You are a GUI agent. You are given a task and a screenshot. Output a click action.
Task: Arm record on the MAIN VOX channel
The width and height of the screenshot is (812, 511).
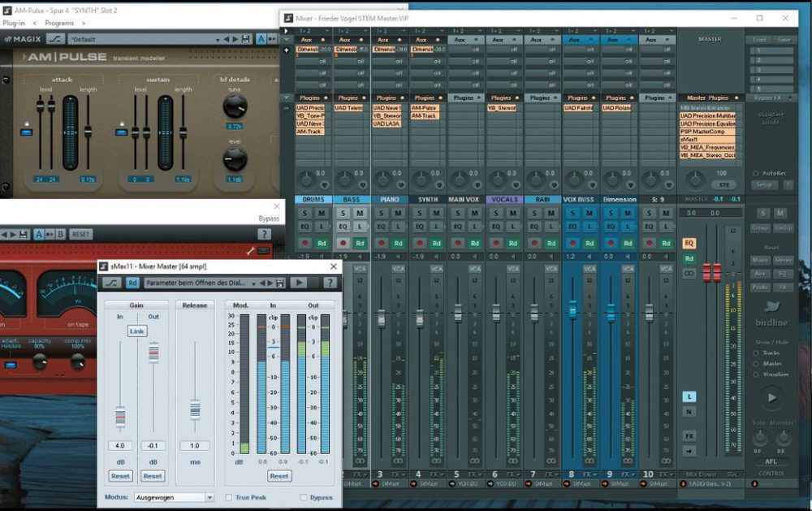(458, 243)
